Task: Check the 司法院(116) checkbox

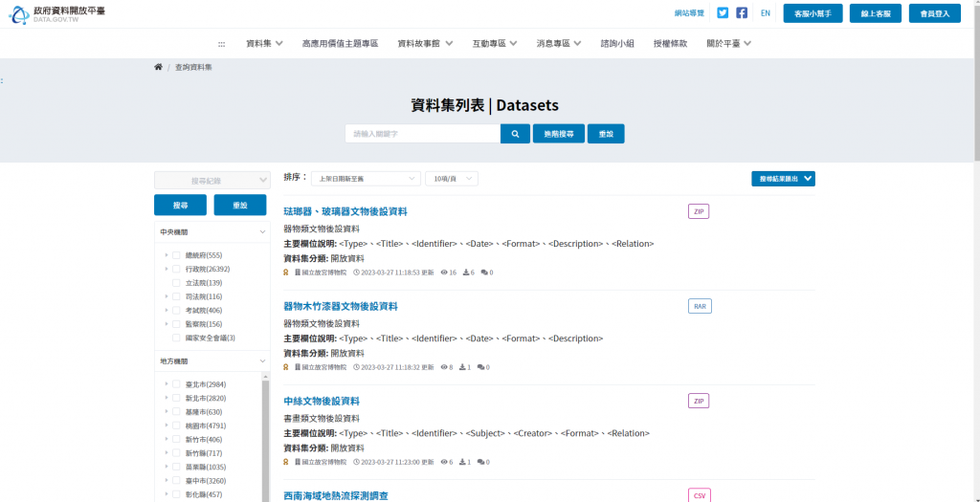Action: (176, 296)
